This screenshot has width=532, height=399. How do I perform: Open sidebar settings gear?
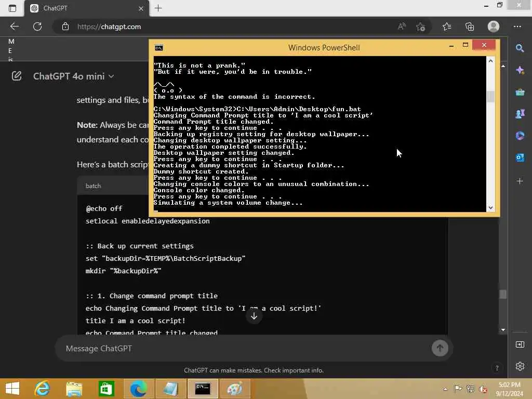click(520, 366)
